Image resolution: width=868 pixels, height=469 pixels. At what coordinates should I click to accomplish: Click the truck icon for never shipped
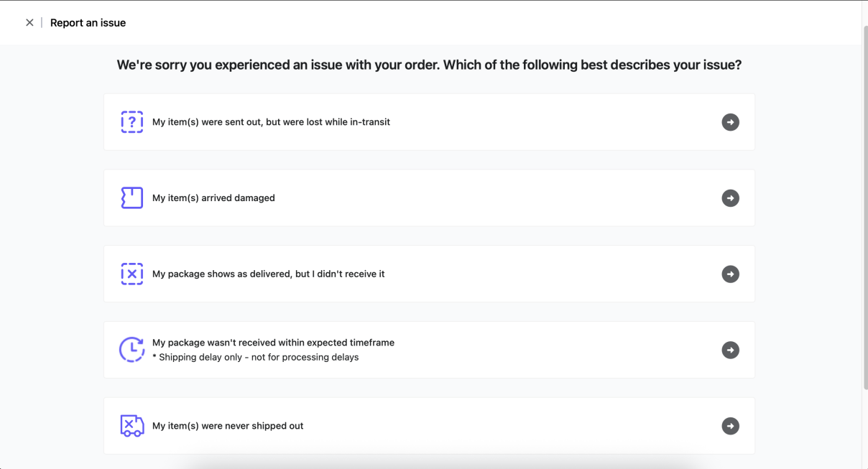click(x=131, y=426)
